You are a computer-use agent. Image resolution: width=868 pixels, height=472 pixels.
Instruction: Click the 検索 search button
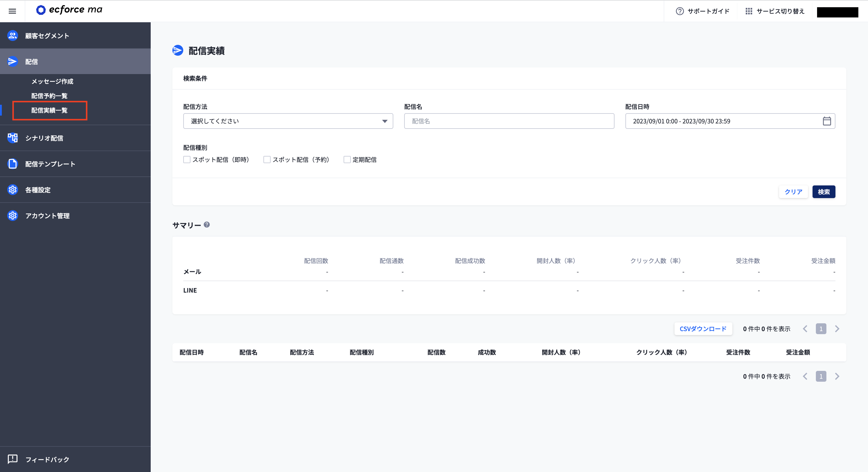(x=823, y=192)
